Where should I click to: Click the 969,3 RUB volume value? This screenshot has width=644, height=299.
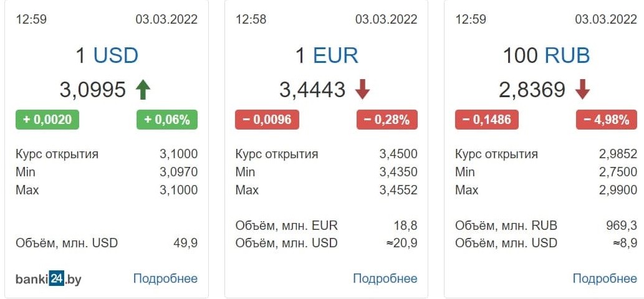[x=622, y=225]
